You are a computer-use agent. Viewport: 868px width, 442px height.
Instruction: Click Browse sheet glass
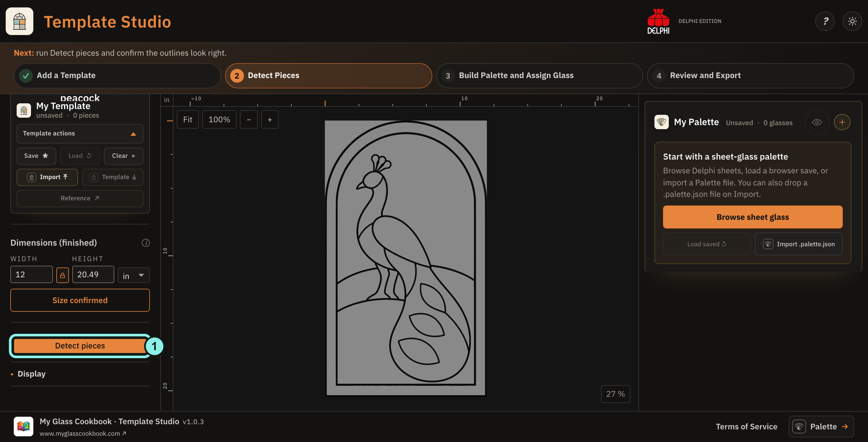coord(752,217)
